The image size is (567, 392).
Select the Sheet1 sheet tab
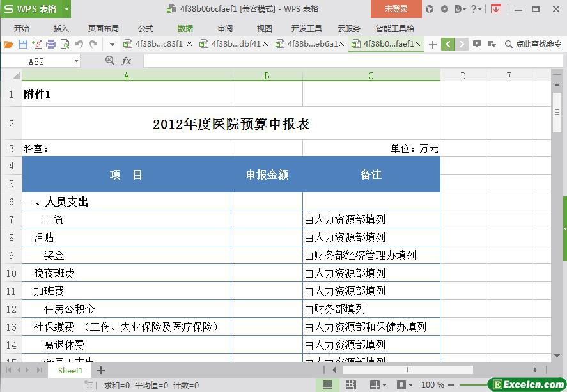pyautogui.click(x=70, y=371)
